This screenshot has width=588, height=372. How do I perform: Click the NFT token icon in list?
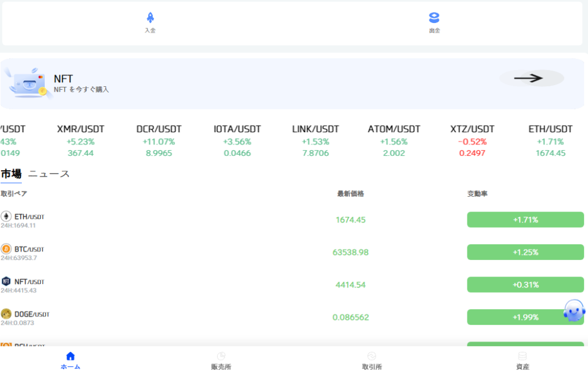coord(6,281)
